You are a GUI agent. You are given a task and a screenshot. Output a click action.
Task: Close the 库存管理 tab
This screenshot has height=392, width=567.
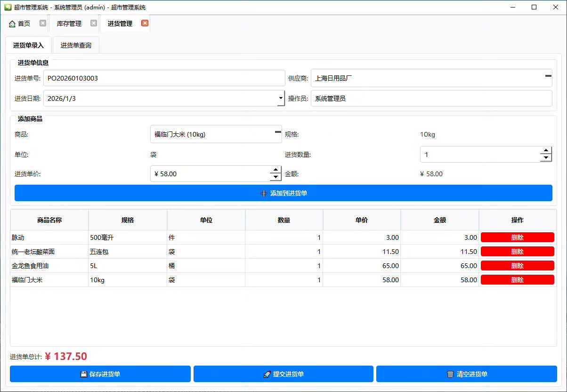point(94,23)
